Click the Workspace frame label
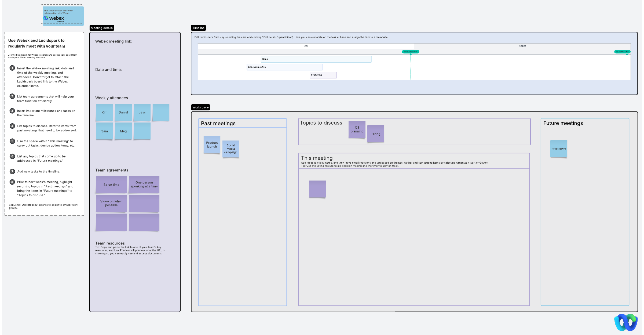This screenshot has width=644, height=335. 200,107
